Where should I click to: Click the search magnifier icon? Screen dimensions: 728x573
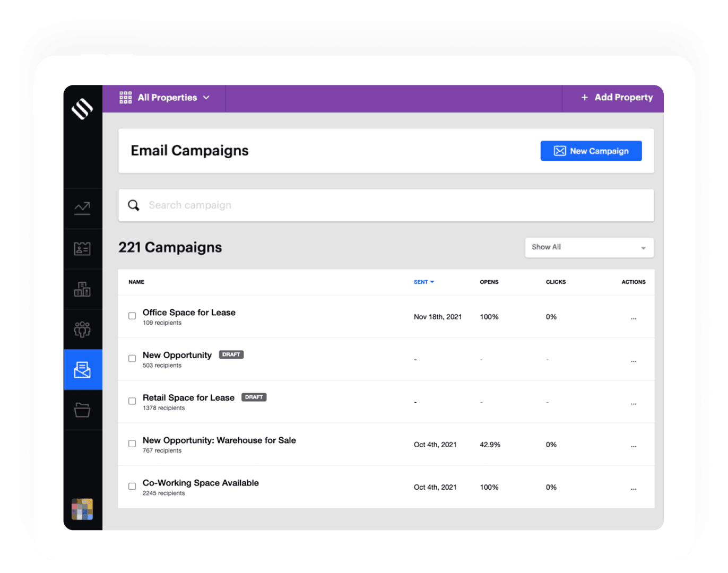pos(134,205)
